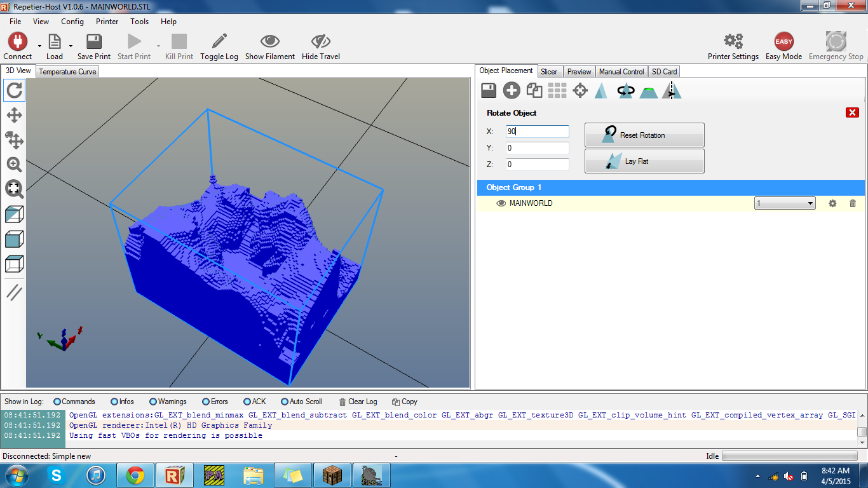This screenshot has height=488, width=868.
Task: Click the Reset Rotation button
Action: (644, 135)
